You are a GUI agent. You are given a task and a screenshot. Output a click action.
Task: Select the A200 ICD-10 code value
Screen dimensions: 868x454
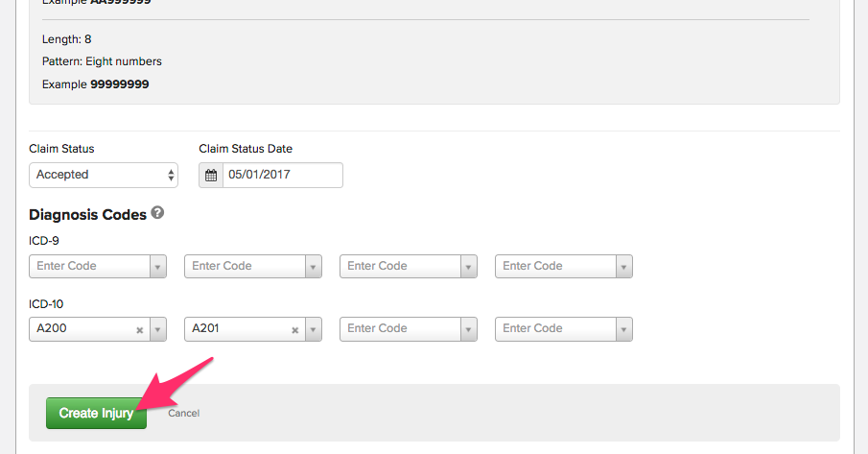(52, 328)
